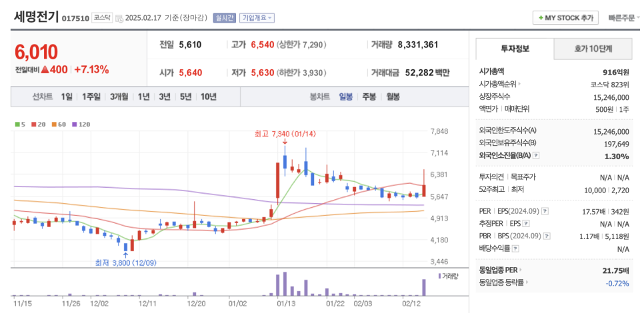Click the 전일 value 5,610
This screenshot has width=644, height=313.
(x=190, y=45)
